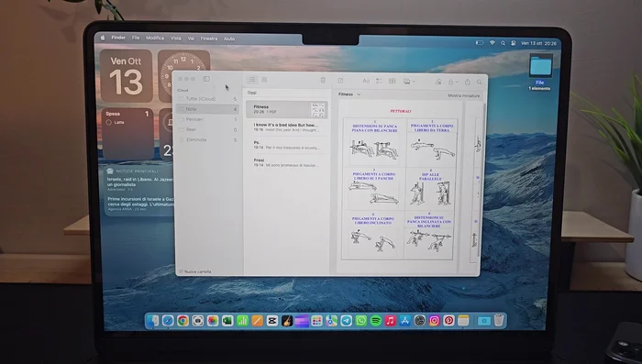The height and width of the screenshot is (364, 642).
Task: Open the 'Ps.' note in the list
Action: (x=286, y=145)
